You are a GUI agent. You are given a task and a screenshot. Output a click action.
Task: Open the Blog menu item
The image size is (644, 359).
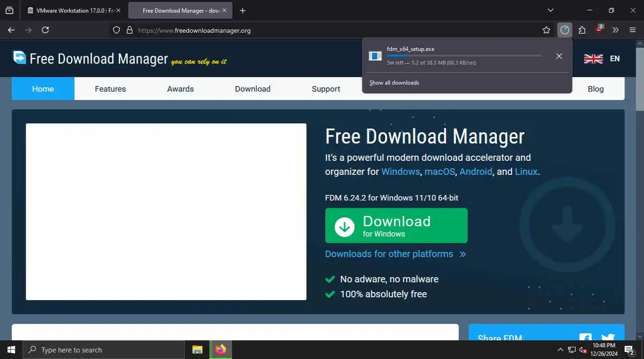click(x=595, y=89)
